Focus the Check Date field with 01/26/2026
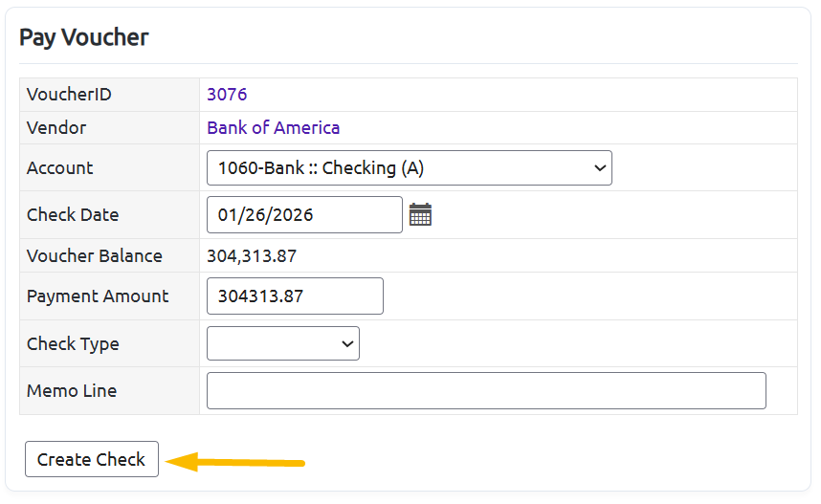The width and height of the screenshot is (821, 504). coord(304,214)
